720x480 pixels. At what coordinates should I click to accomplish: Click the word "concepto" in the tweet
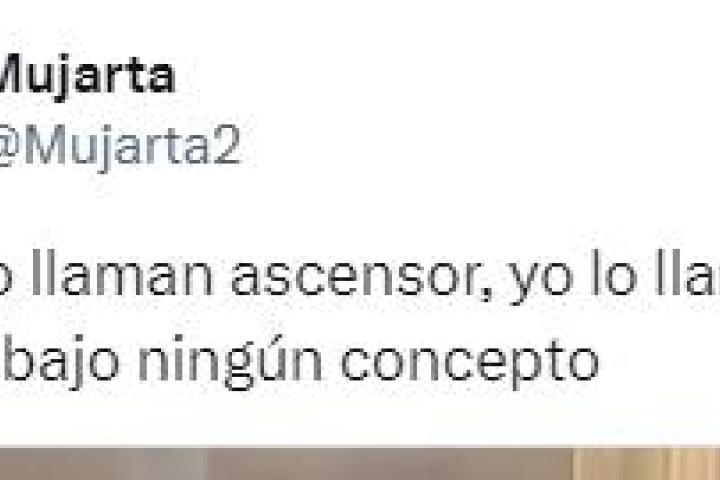pyautogui.click(x=470, y=364)
